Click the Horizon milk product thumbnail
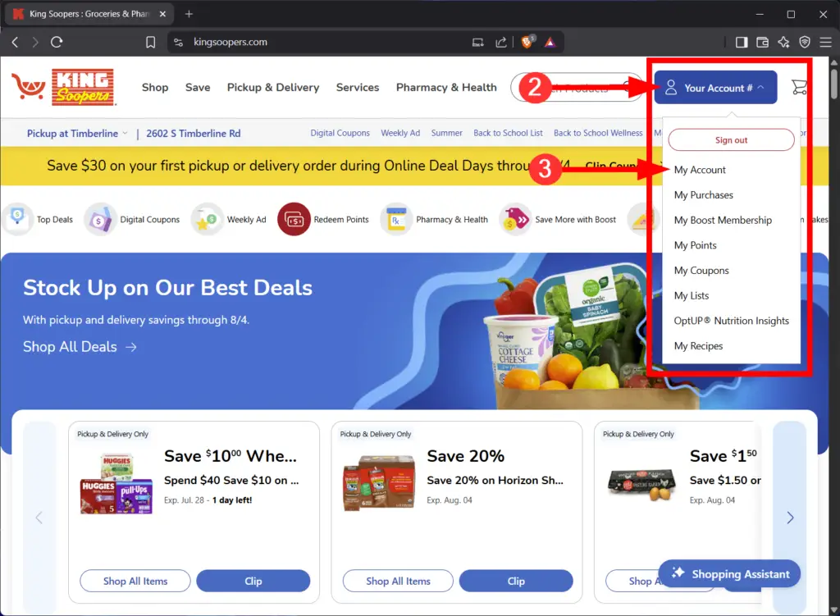The height and width of the screenshot is (616, 840). point(379,483)
